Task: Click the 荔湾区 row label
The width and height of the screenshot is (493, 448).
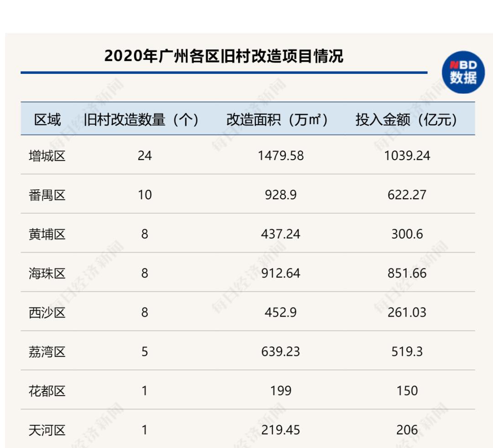Action: pos(47,352)
